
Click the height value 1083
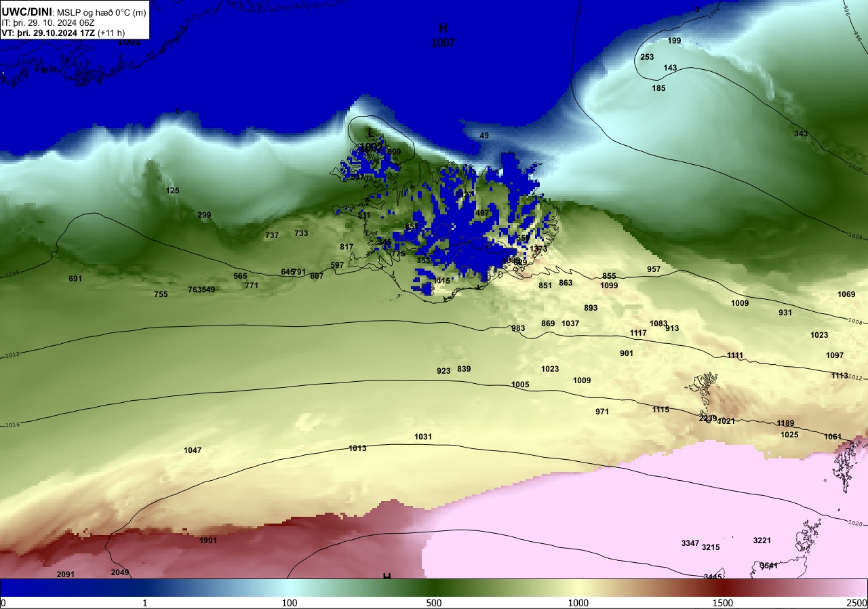click(658, 323)
